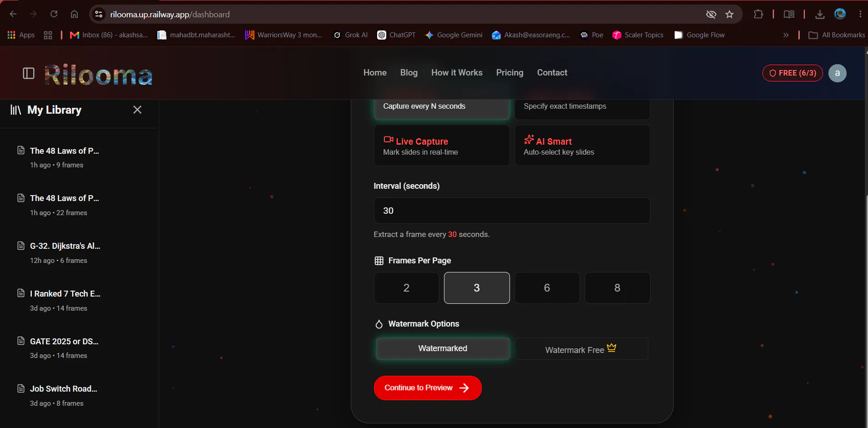Viewport: 868px width, 428px height.
Task: Click the browser back arrow
Action: (13, 14)
